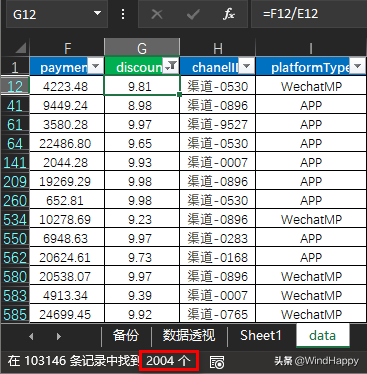
Task: Click discount cell 9.81
Action: click(142, 86)
